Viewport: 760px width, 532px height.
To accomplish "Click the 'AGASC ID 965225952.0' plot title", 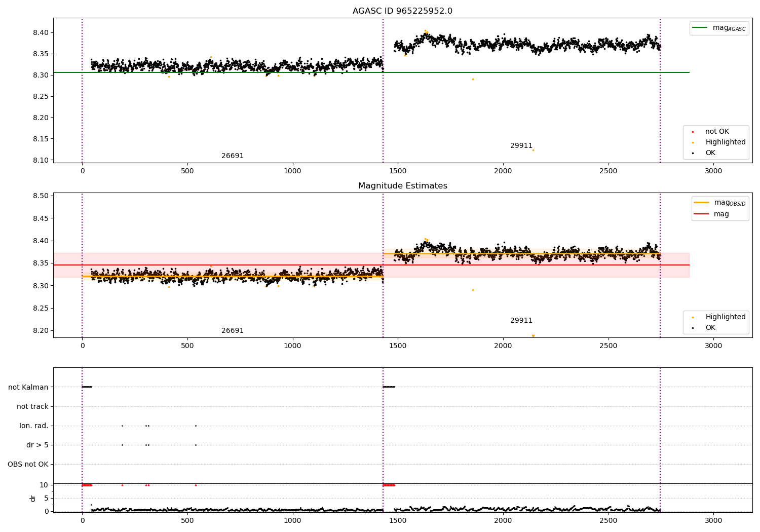I will pos(402,11).
